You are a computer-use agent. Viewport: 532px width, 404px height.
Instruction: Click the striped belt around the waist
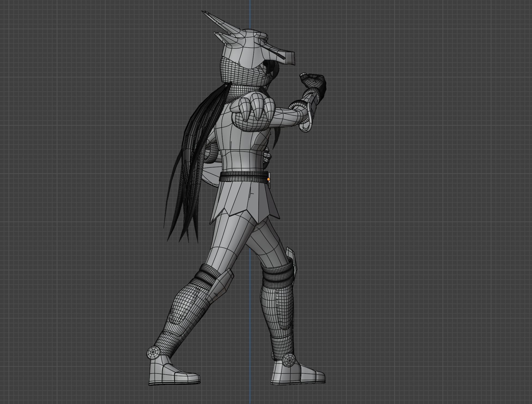244,177
